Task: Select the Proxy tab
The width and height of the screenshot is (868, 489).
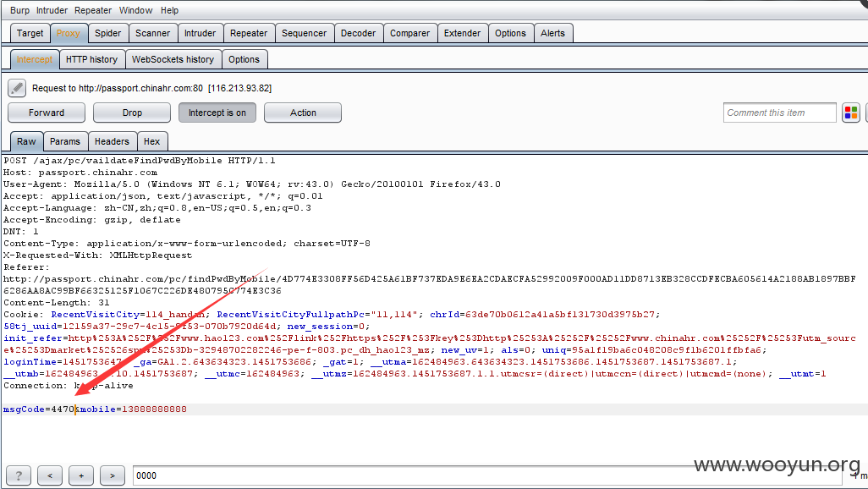Action: (x=68, y=33)
